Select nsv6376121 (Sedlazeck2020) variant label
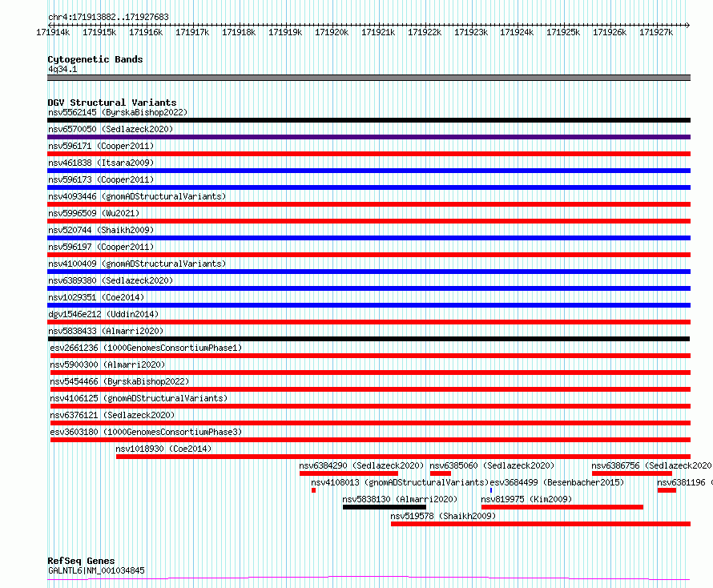713x588 pixels. tap(112, 415)
